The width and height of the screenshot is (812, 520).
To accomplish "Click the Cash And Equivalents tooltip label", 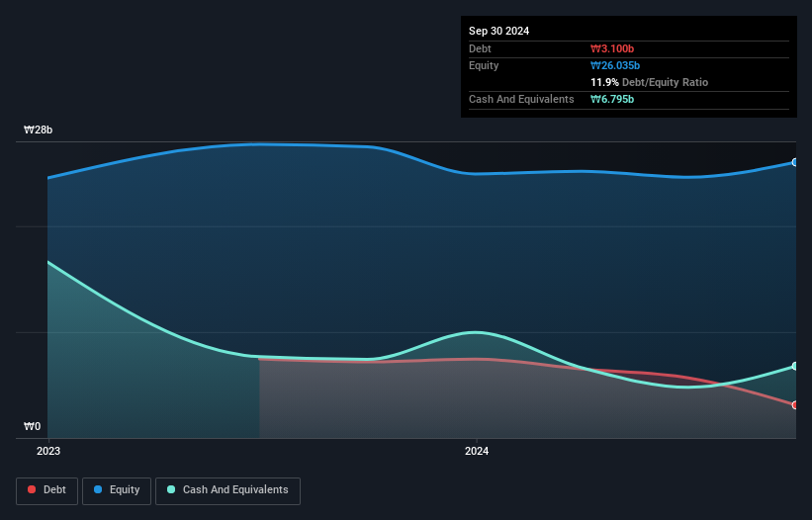I will (x=521, y=99).
